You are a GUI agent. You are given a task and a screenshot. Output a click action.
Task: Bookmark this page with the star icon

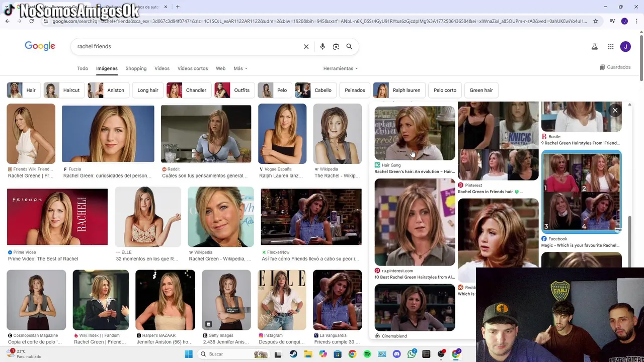tap(596, 21)
